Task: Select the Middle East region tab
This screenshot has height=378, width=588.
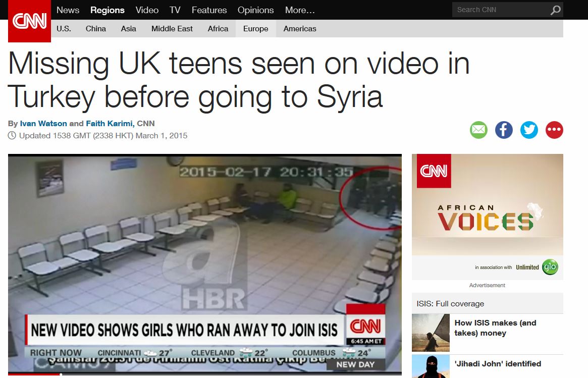Action: pyautogui.click(x=172, y=28)
